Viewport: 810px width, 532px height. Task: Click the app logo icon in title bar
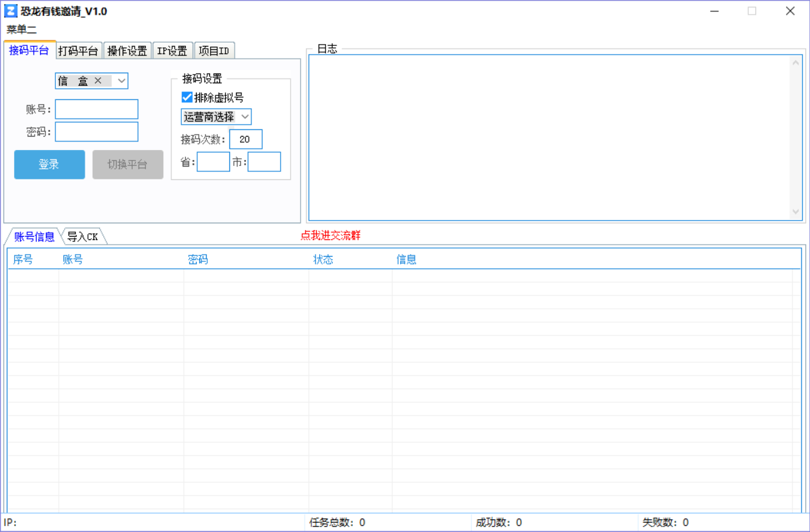pyautogui.click(x=11, y=11)
